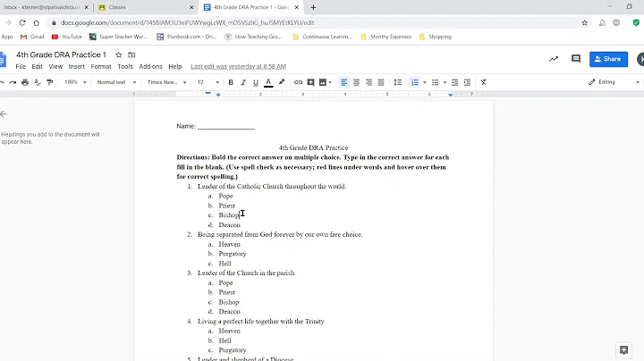Toggle the bulleted list button
This screenshot has width=644, height=361.
click(435, 82)
